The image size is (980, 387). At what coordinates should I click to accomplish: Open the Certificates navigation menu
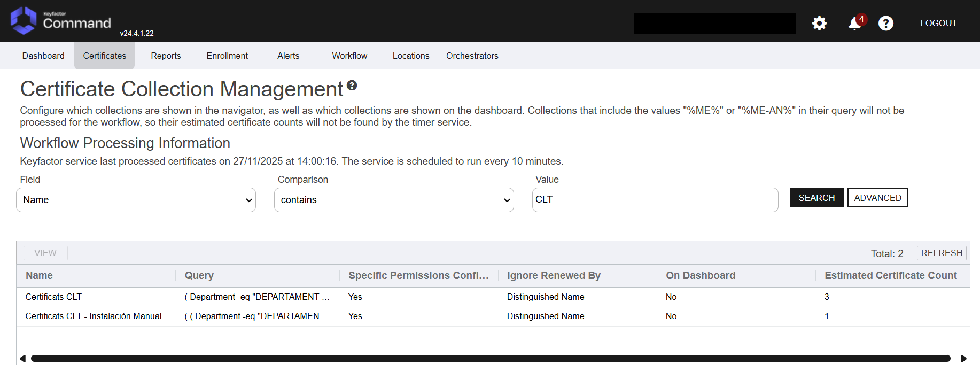tap(105, 56)
